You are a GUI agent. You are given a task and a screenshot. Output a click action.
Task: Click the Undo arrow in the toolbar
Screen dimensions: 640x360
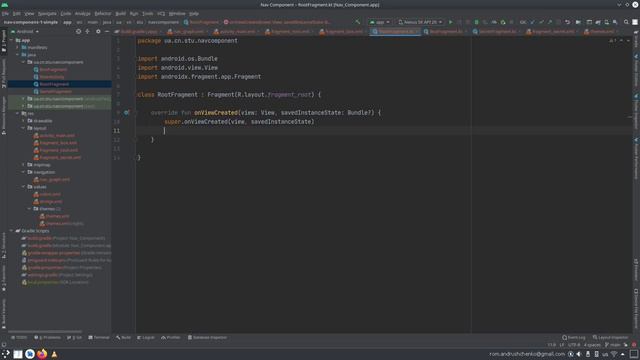[567, 22]
